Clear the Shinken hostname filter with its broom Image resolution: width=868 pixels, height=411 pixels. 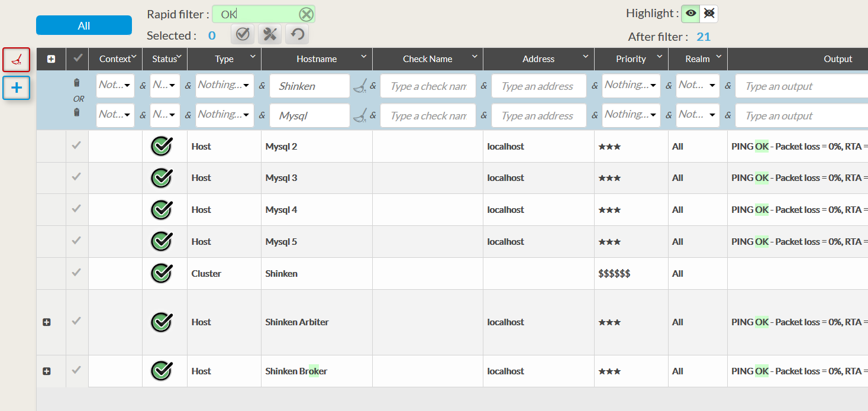pyautogui.click(x=359, y=86)
